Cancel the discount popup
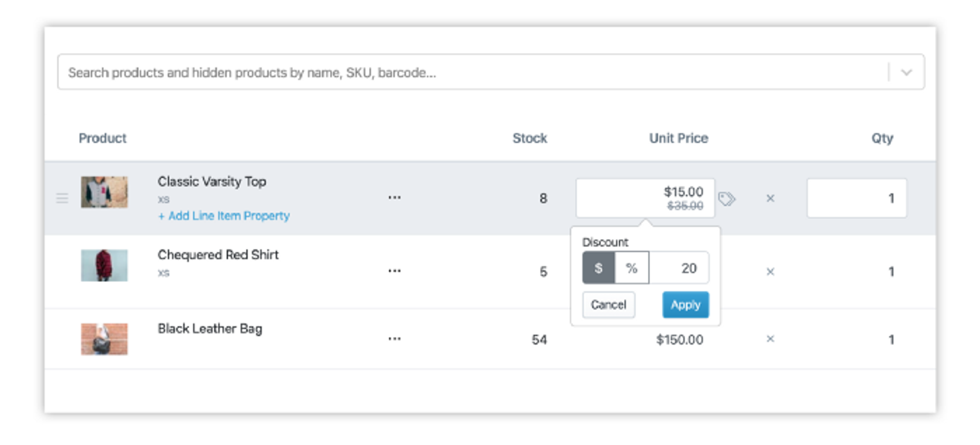The height and width of the screenshot is (445, 980). pyautogui.click(x=609, y=304)
